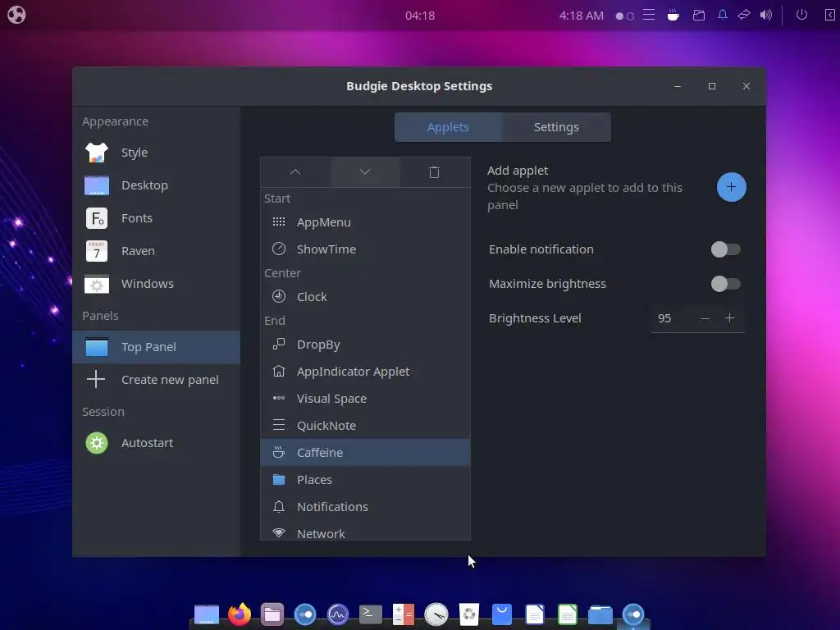Image resolution: width=840 pixels, height=630 pixels.
Task: Launch LibreOffice Writer from the dock
Action: [x=535, y=614]
